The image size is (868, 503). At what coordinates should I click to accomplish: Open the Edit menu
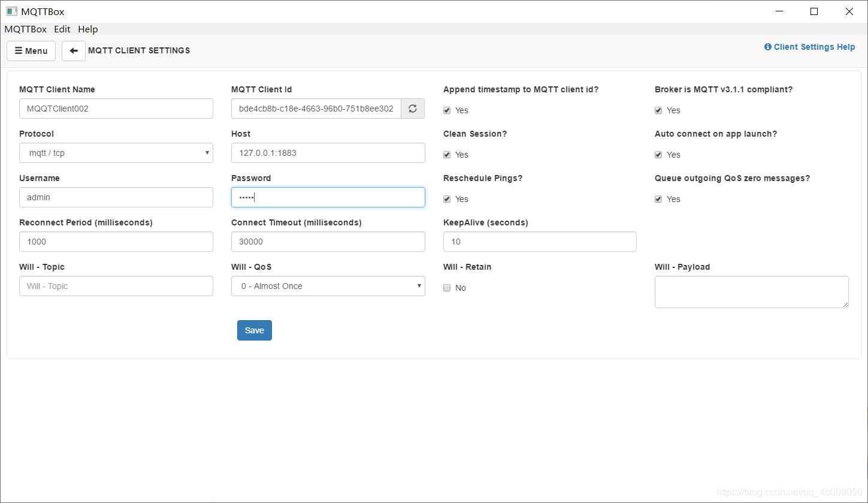(x=62, y=29)
